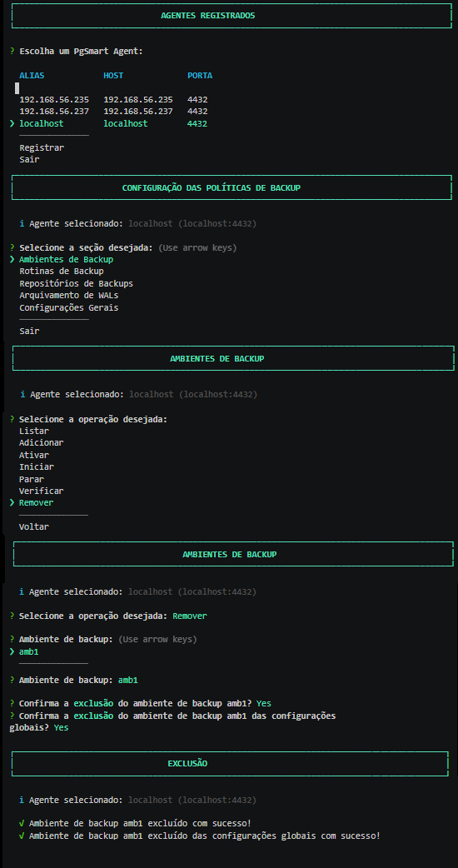Select the Repositórios de Backups option
The height and width of the screenshot is (868, 458).
coord(77,283)
